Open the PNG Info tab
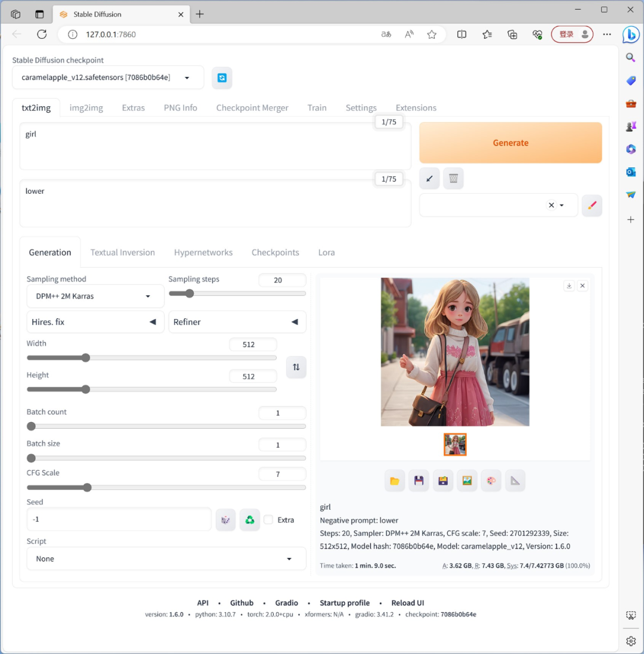Viewport: 644px width, 654px height. (181, 108)
